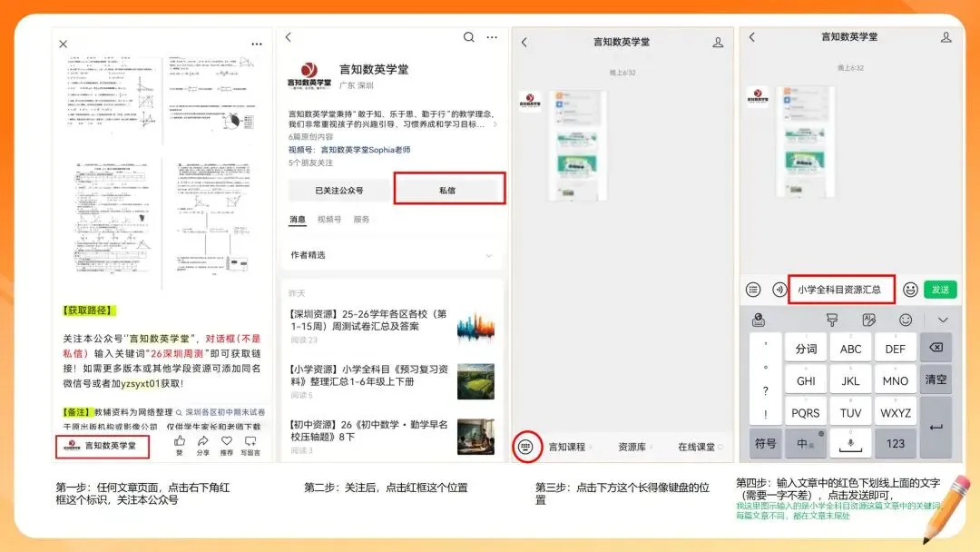Tap the return arrow key on the keyboard
Screen dimensions: 980x552
[936, 428]
